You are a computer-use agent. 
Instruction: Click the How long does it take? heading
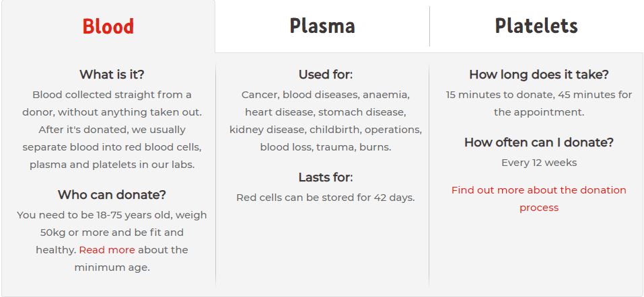coord(539,75)
